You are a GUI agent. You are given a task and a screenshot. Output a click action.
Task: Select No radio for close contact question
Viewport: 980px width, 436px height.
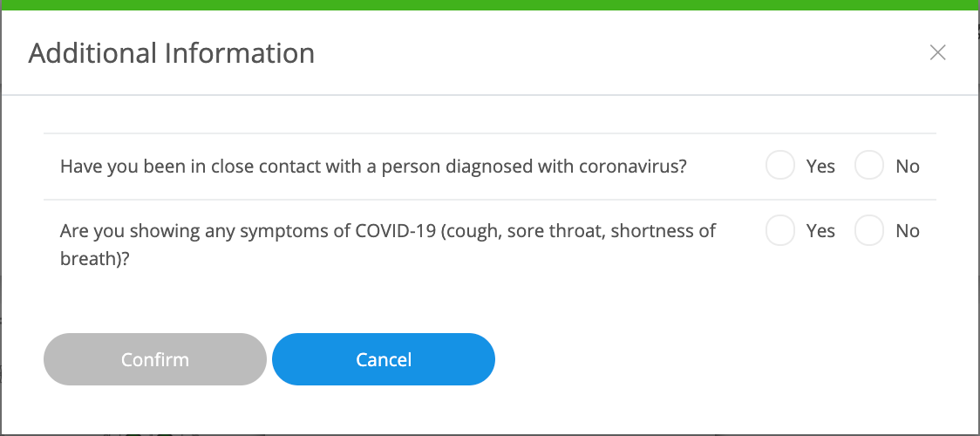click(x=869, y=166)
